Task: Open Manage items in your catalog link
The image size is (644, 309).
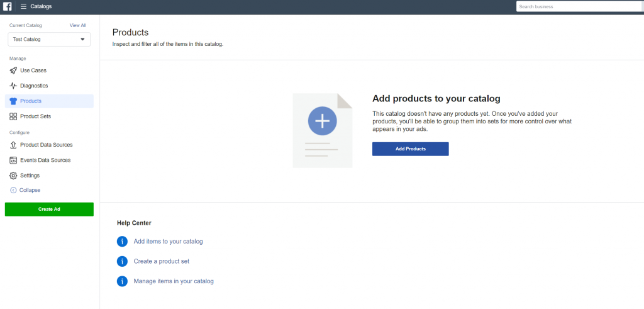Action: (x=174, y=281)
